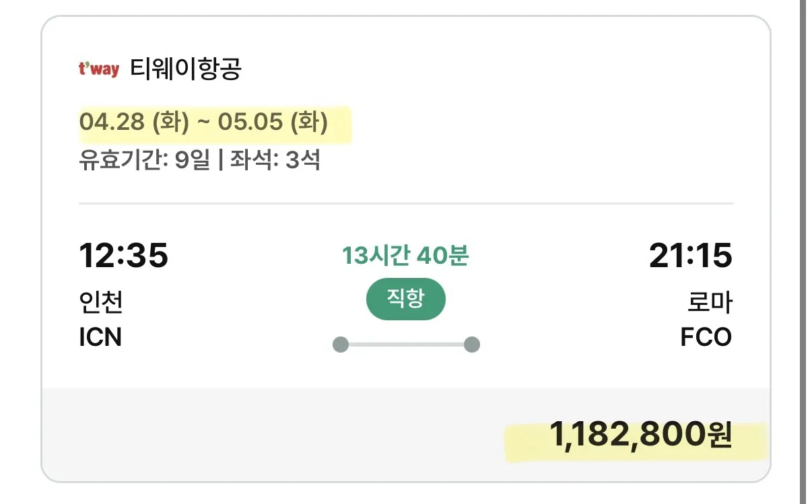Click the arrival endpoint dot on flight line
Screen dimensions: 812x504
[471, 343]
